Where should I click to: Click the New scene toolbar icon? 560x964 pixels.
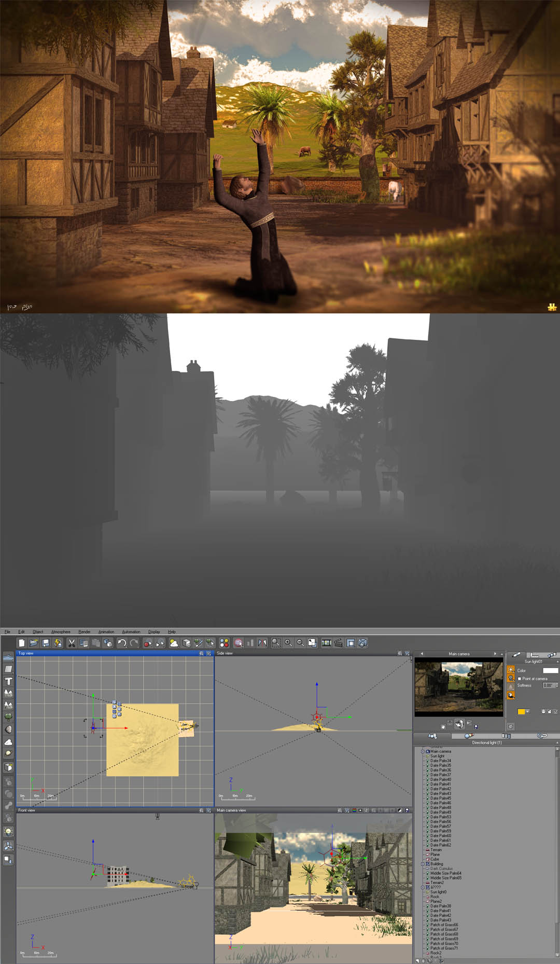(x=21, y=643)
